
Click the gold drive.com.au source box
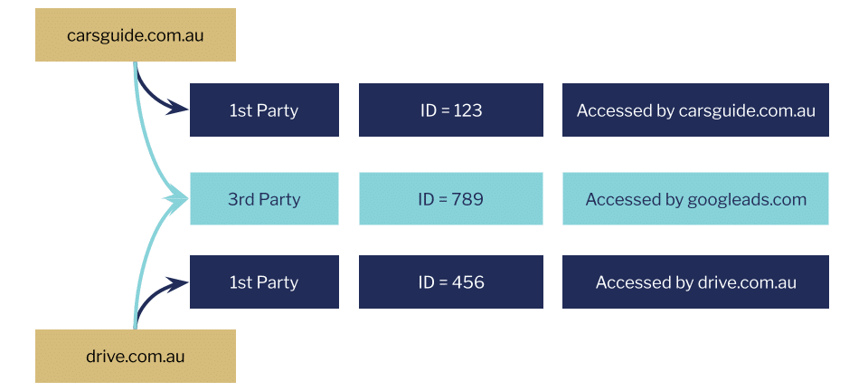[x=136, y=356]
